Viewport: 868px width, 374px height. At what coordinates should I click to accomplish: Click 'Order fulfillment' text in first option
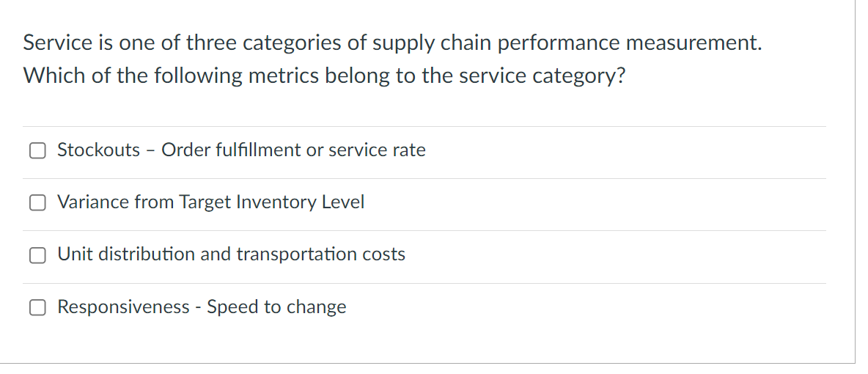coord(231,150)
